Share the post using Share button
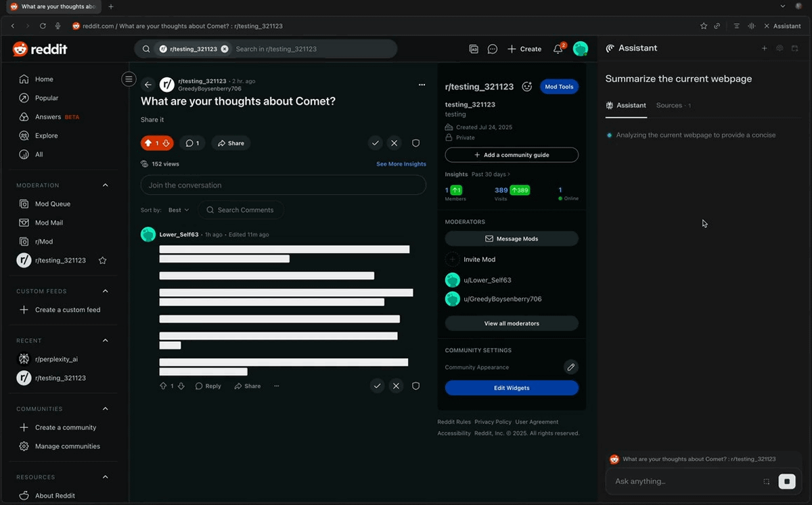Image resolution: width=812 pixels, height=505 pixels. tap(231, 144)
